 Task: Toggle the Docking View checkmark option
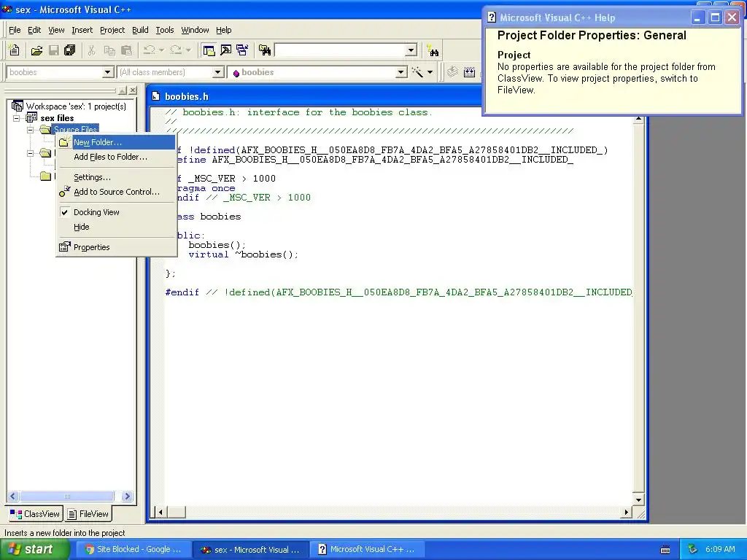click(x=65, y=212)
